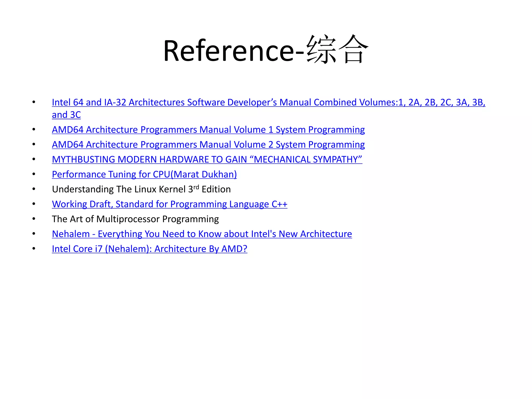
Task: Click the 'Reference-综合' slide title
Action: coord(266,50)
